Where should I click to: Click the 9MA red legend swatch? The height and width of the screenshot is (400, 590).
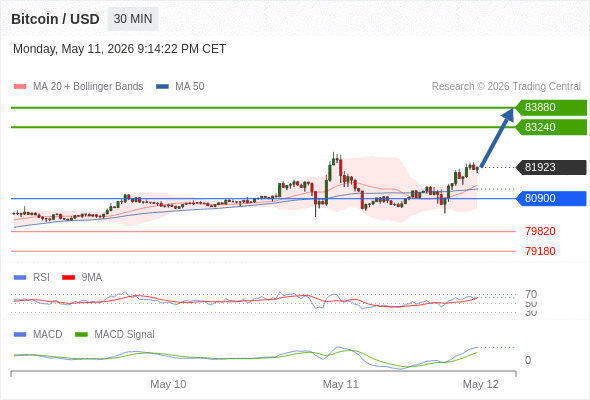pyautogui.click(x=68, y=278)
